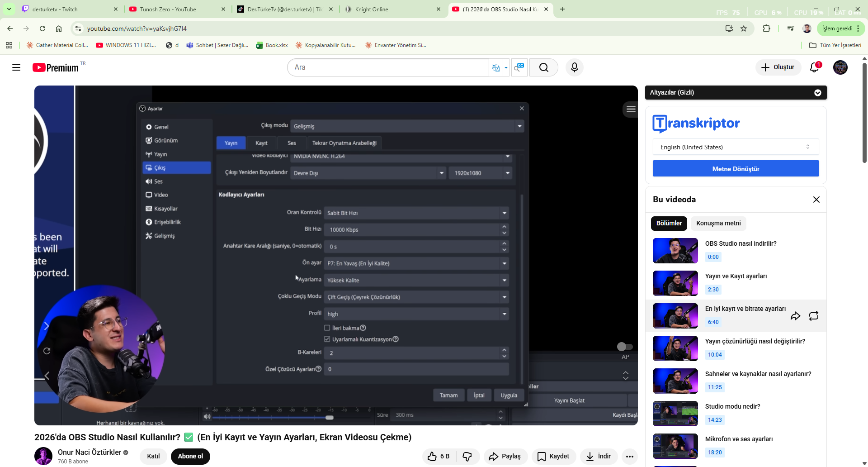Viewport: 868px width, 467px height.
Task: Click the 'Katıl' join button
Action: [x=153, y=456]
